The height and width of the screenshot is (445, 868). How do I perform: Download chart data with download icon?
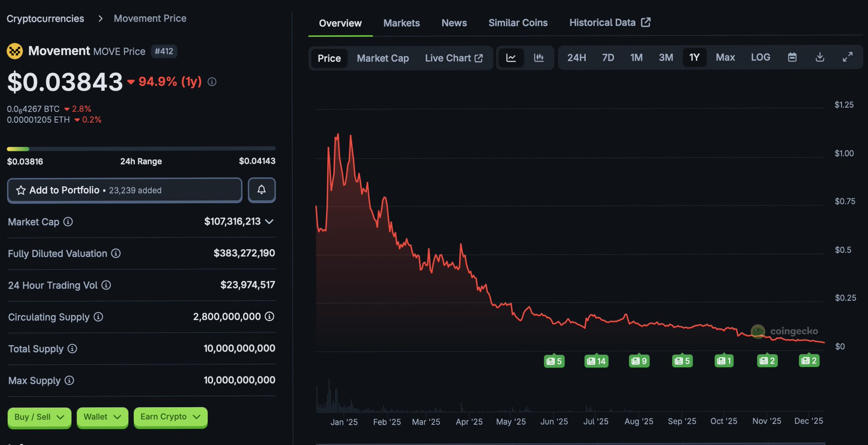pyautogui.click(x=820, y=57)
